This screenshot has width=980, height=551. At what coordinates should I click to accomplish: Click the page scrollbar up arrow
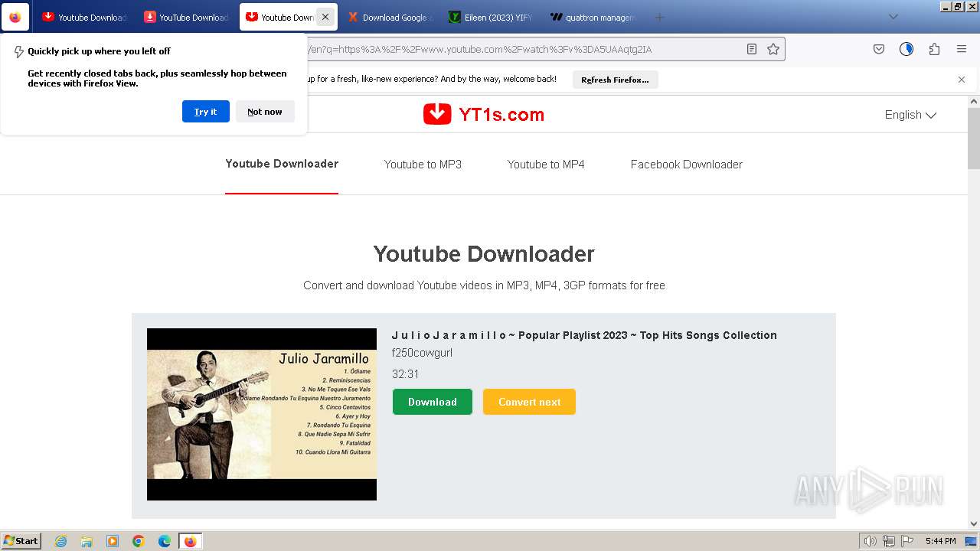974,101
